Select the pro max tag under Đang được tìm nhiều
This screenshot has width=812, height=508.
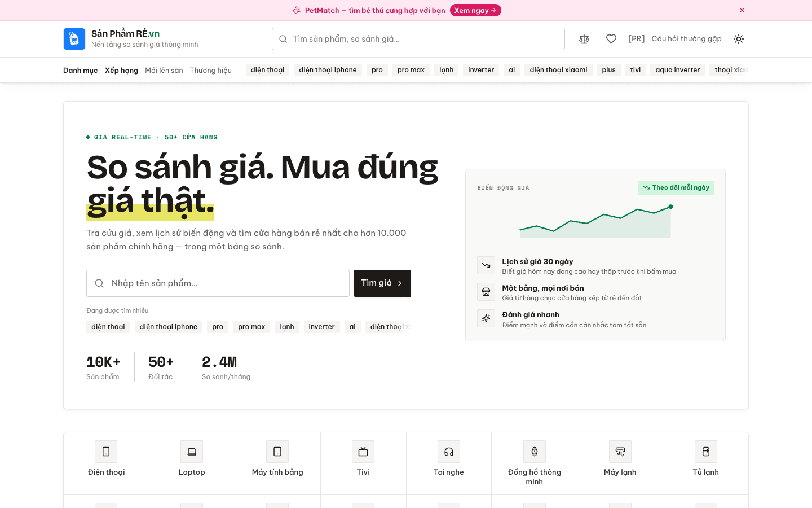tap(251, 327)
